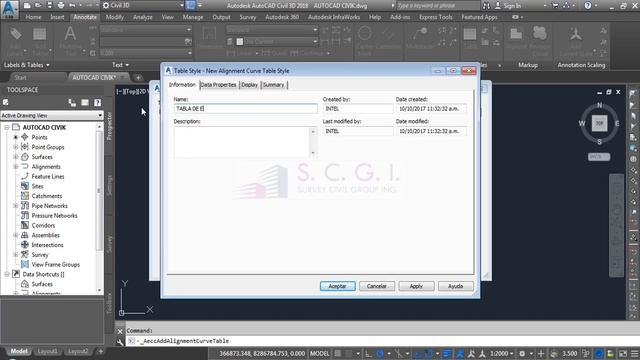Switch to the Display tab in dialog
This screenshot has height=360, width=640.
point(249,85)
